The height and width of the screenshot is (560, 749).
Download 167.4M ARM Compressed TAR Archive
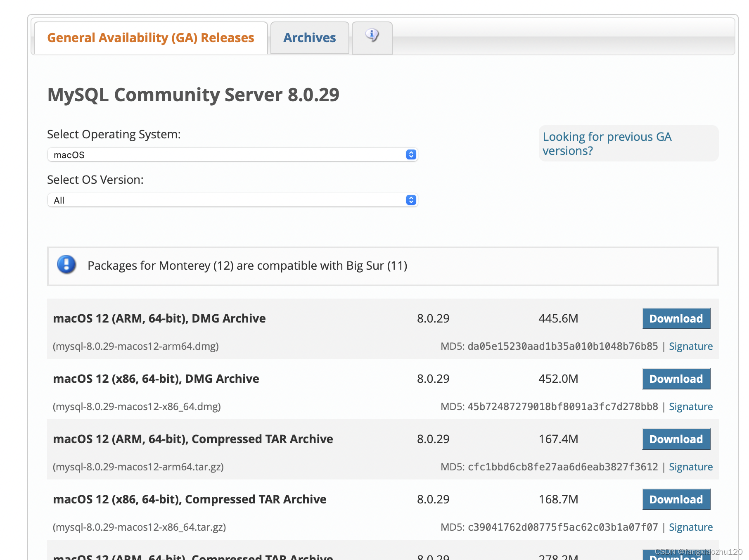pos(676,439)
